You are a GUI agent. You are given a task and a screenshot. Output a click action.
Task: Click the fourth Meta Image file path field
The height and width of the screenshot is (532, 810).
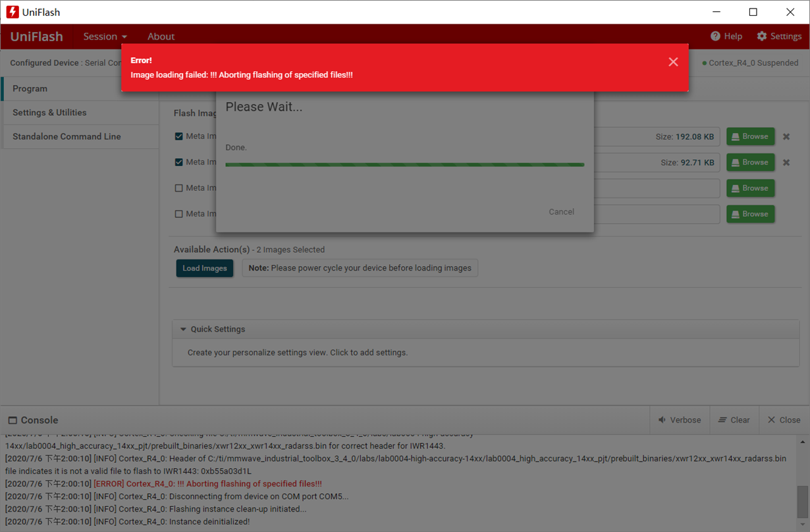(657, 214)
